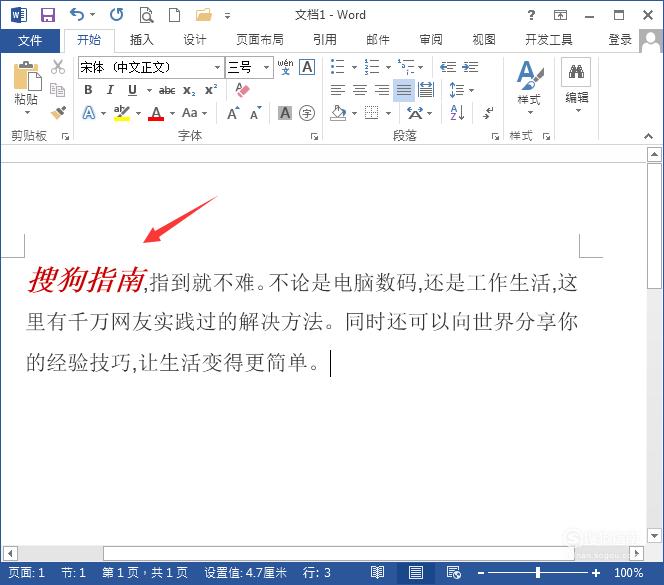Open a file using the folder icon
This screenshot has height=585, width=664.
click(x=204, y=15)
